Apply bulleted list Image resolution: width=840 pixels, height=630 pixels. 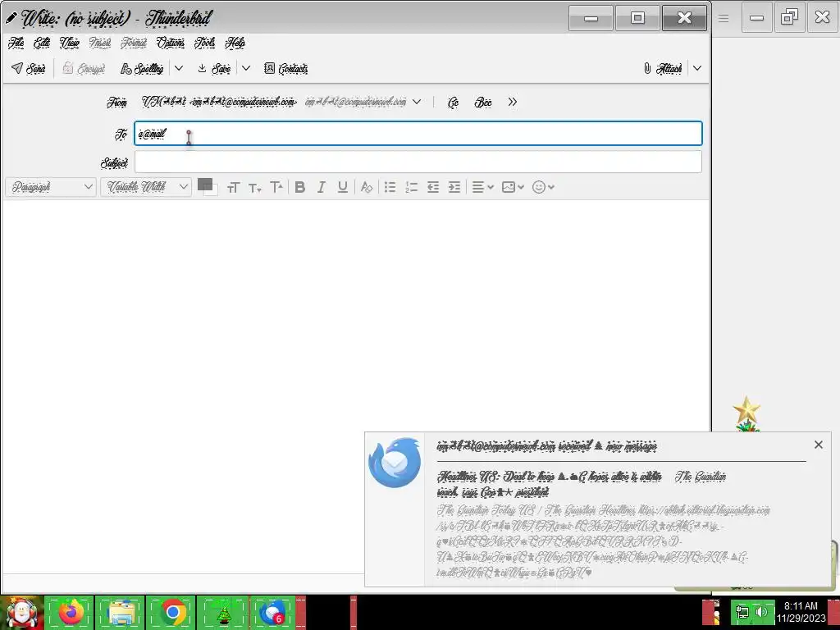pyautogui.click(x=390, y=187)
